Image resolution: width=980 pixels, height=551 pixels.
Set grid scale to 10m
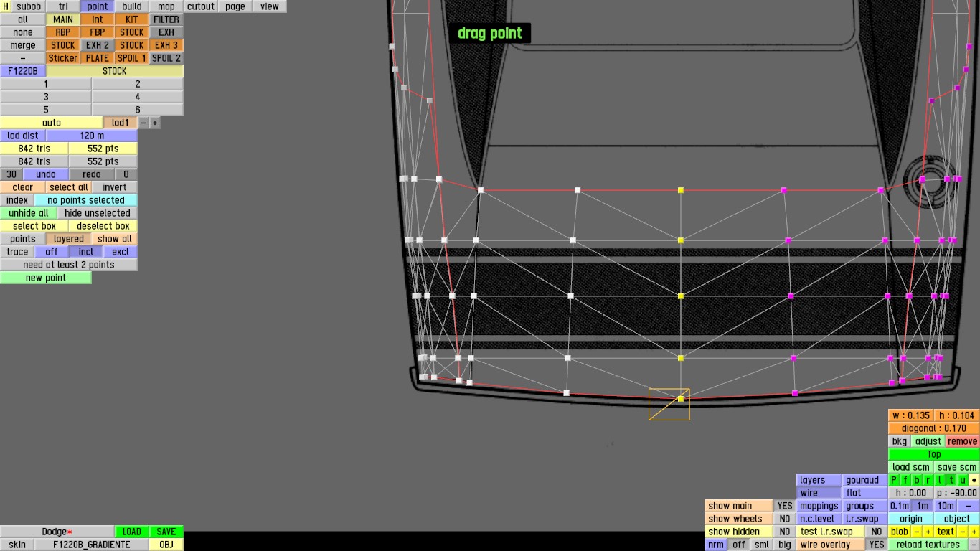click(946, 506)
